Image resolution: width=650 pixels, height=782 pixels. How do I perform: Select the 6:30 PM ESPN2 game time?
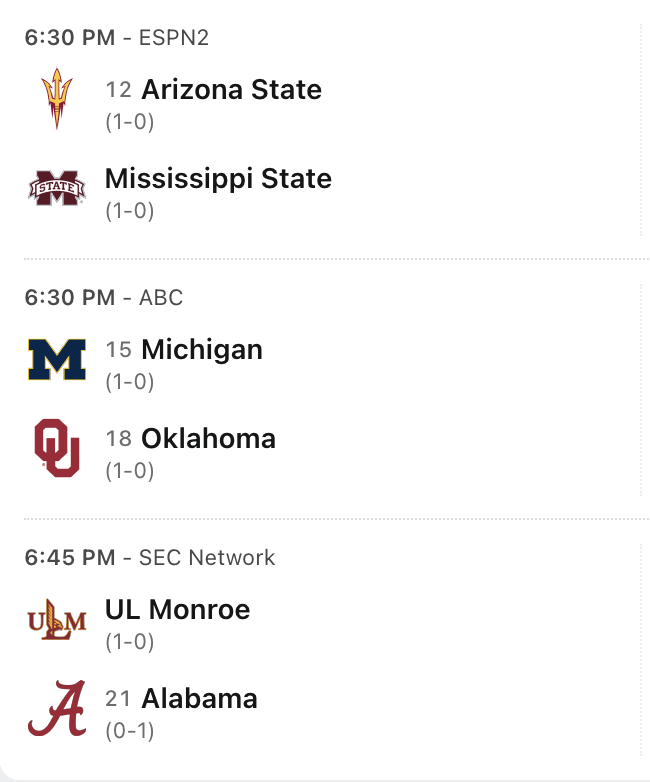(x=70, y=38)
